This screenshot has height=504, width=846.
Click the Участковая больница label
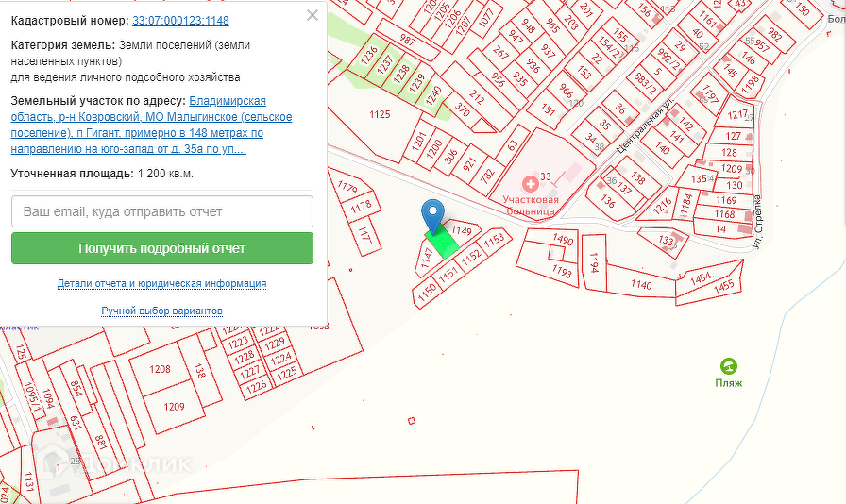pyautogui.click(x=531, y=205)
